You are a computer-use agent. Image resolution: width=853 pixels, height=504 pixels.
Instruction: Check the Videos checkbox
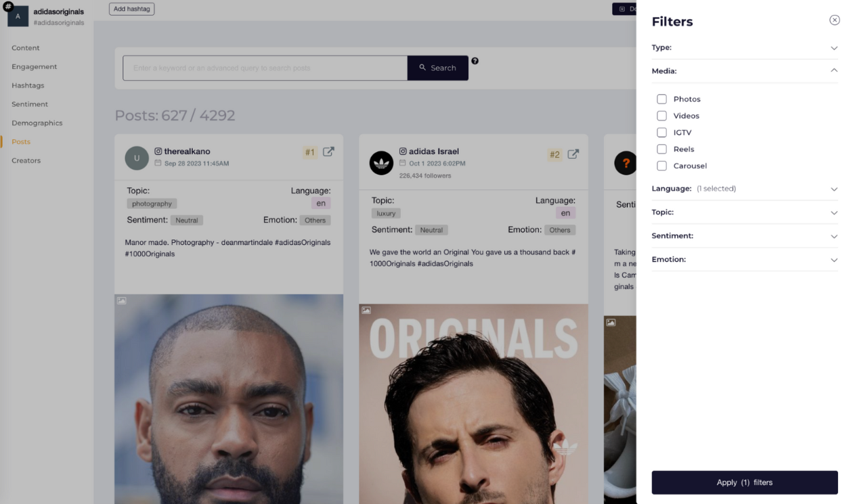click(x=661, y=116)
